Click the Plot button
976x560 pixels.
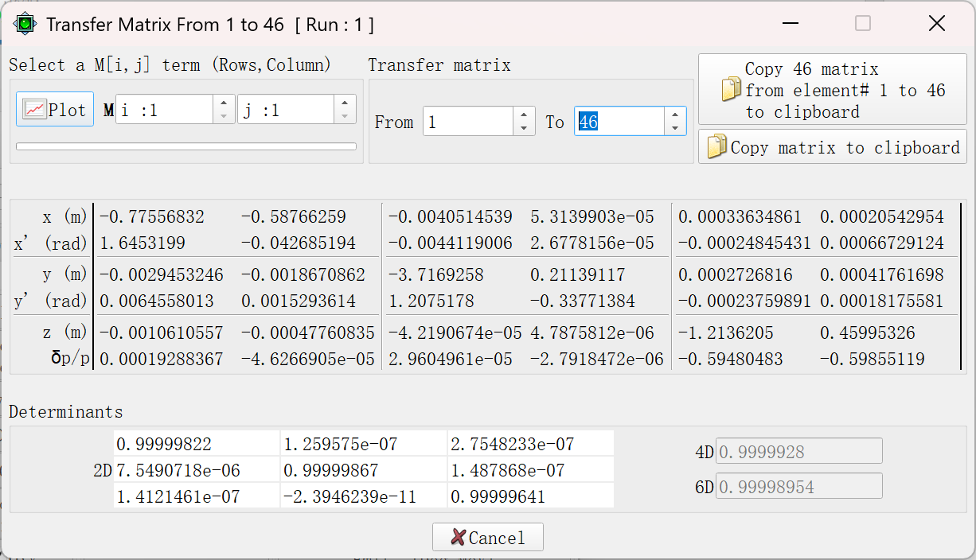55,110
